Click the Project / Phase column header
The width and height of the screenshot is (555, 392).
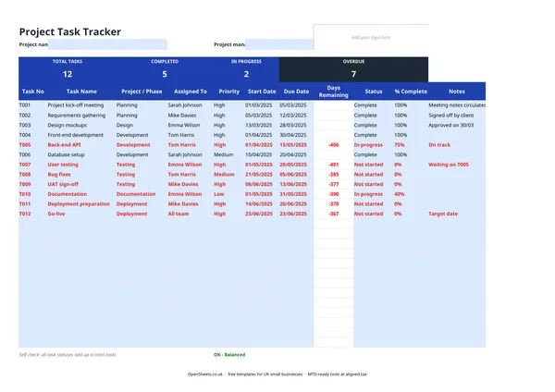(x=142, y=92)
